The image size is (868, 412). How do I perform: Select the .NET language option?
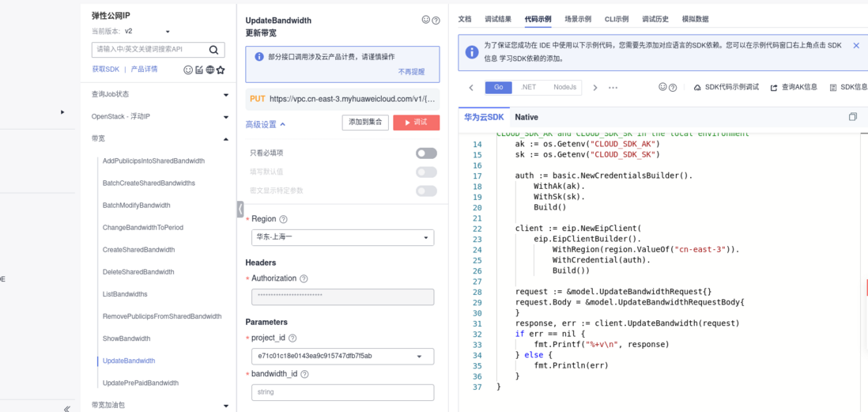(x=529, y=88)
